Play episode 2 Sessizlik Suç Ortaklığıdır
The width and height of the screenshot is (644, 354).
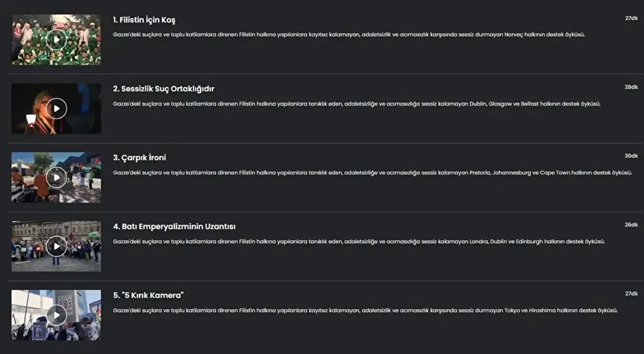(56, 108)
